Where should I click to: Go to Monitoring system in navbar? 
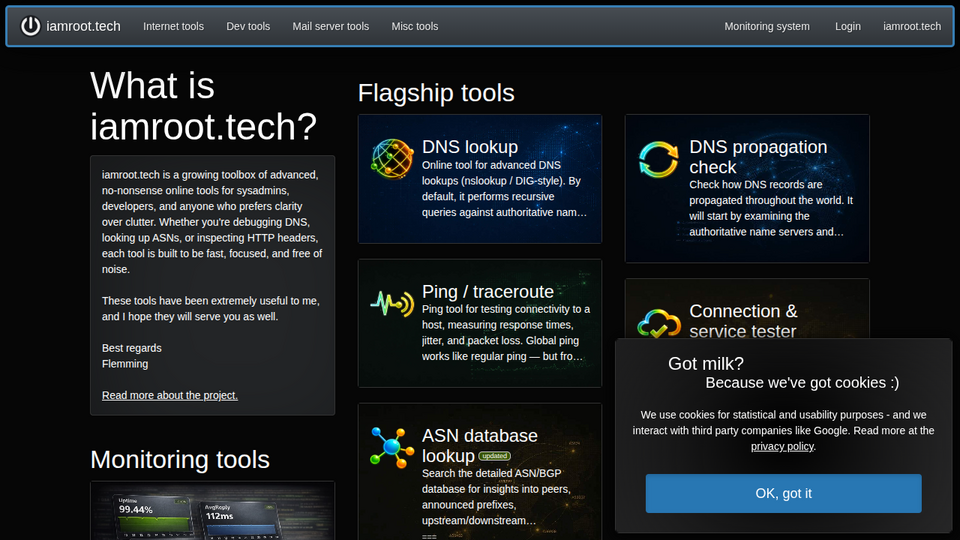tap(767, 26)
